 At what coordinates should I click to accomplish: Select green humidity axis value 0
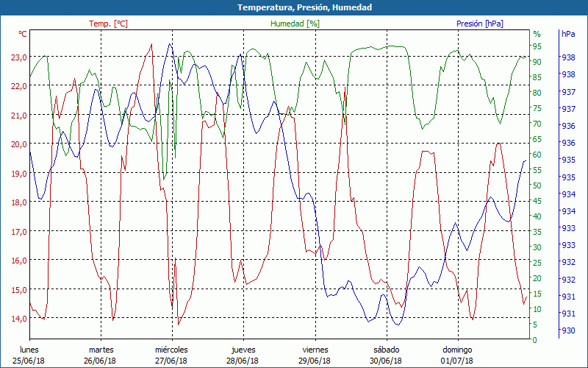(x=535, y=340)
